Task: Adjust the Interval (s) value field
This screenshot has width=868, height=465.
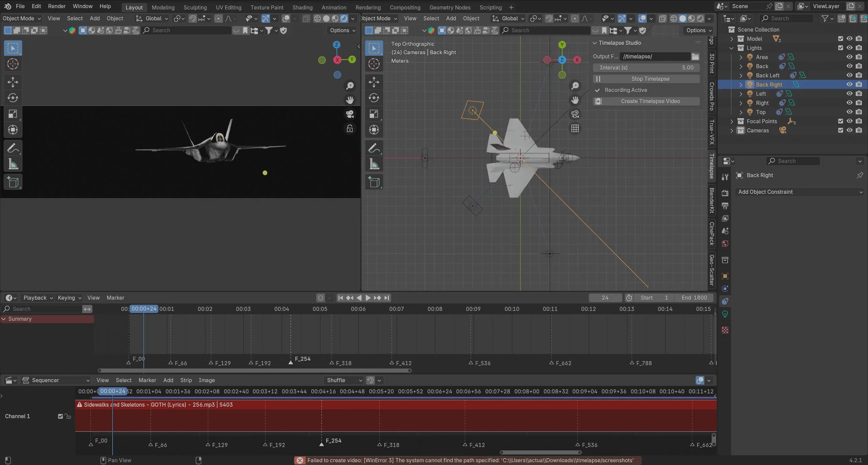Action: coord(646,68)
